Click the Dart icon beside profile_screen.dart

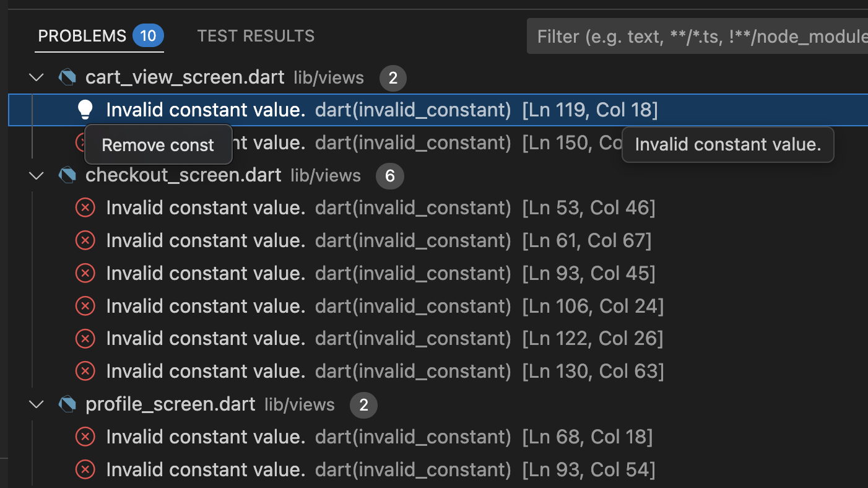[x=67, y=404]
